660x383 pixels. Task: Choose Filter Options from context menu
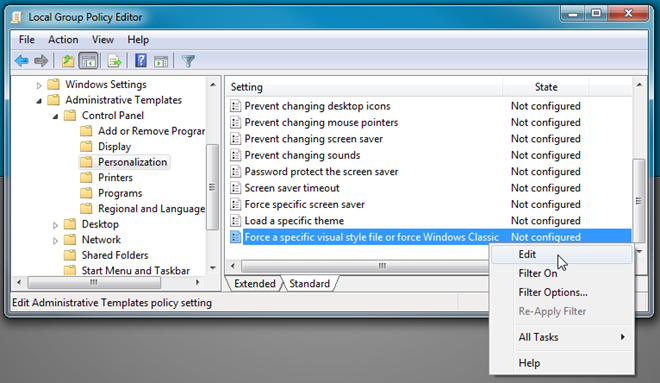pyautogui.click(x=562, y=292)
